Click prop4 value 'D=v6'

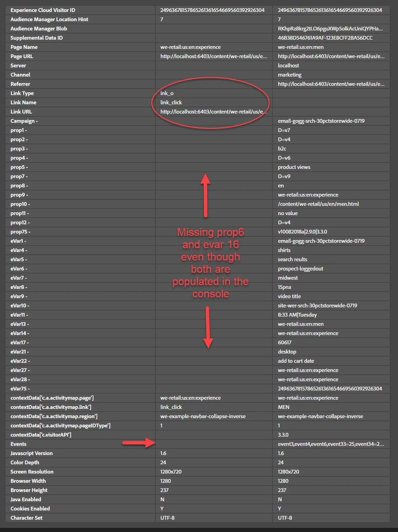[x=284, y=158]
